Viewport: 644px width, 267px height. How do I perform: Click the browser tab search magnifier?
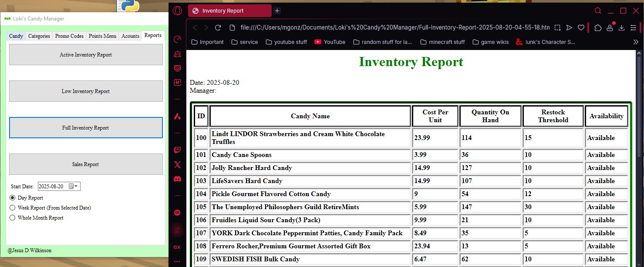(x=598, y=11)
